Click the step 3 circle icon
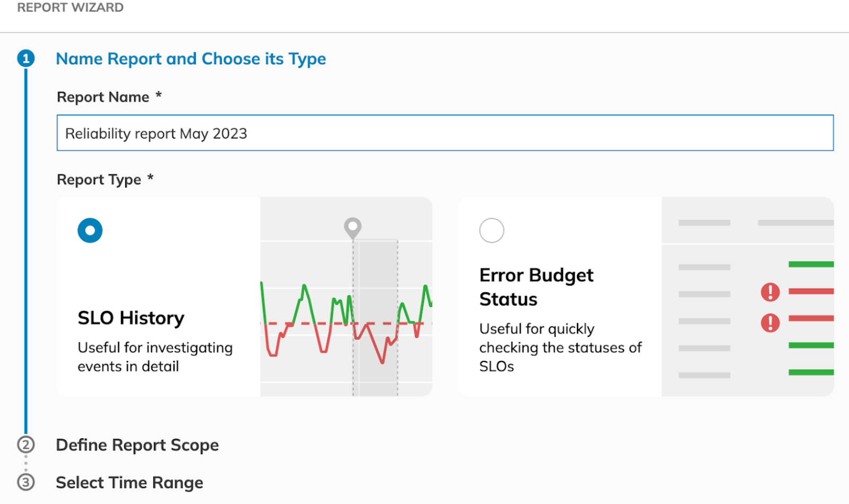This screenshot has width=849, height=504. coord(26,482)
